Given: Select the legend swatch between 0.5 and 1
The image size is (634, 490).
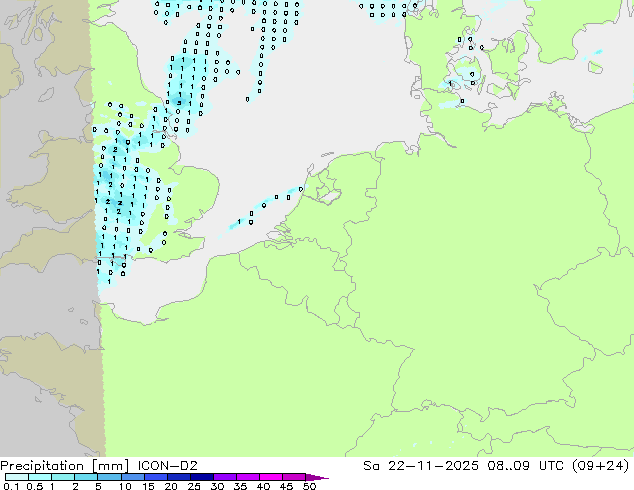Looking at the screenshot, I should [40, 477].
